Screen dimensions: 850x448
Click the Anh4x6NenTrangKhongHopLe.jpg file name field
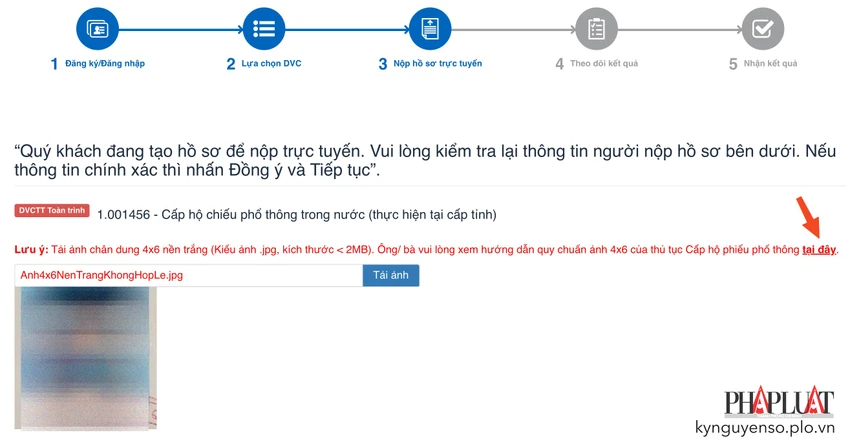coord(189,276)
